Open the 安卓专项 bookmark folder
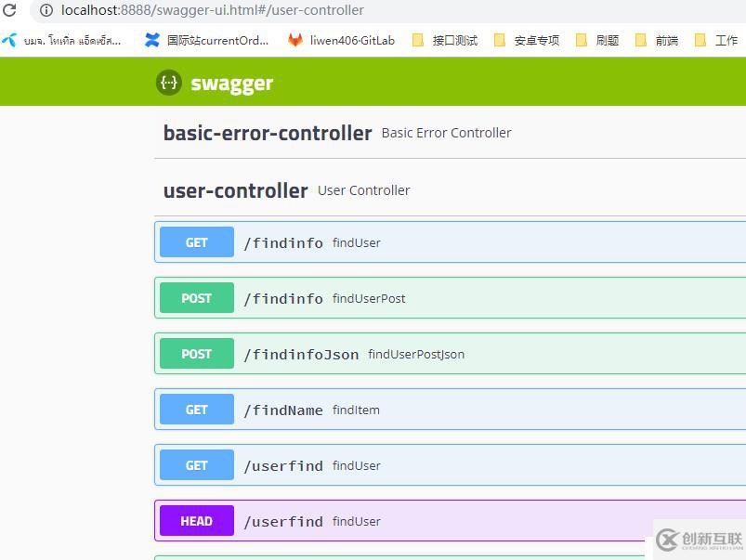Viewport: 746px width, 560px height. (x=527, y=41)
